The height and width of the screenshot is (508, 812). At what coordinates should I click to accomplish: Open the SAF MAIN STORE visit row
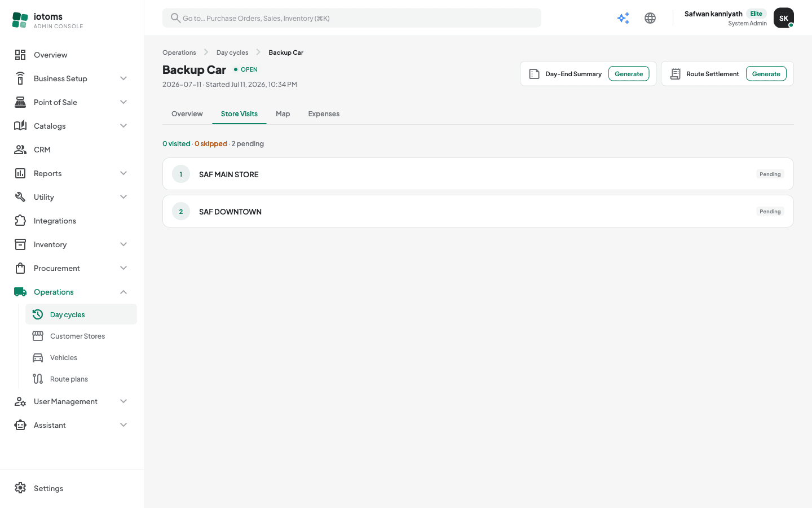[x=478, y=174]
